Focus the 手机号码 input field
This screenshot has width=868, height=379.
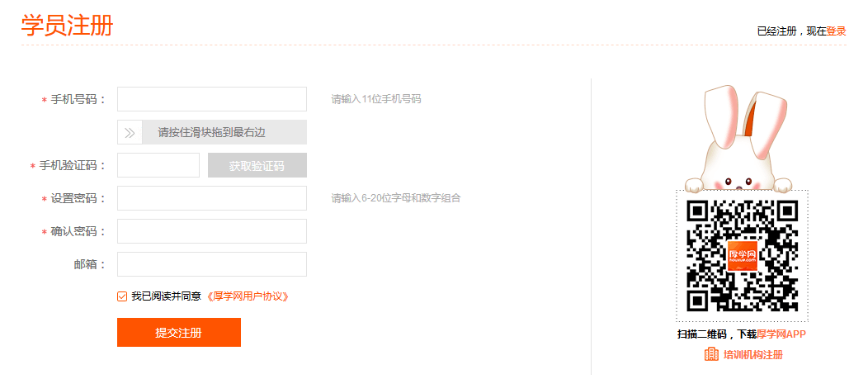[212, 99]
